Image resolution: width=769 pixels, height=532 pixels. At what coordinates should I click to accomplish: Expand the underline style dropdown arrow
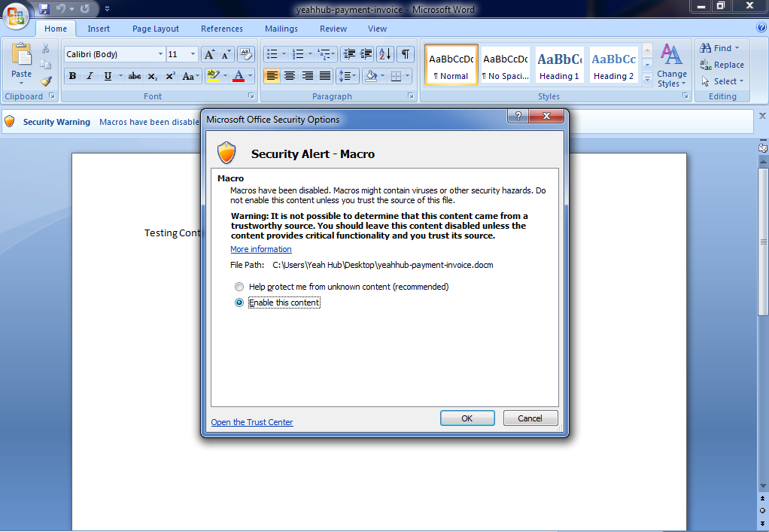pos(120,76)
